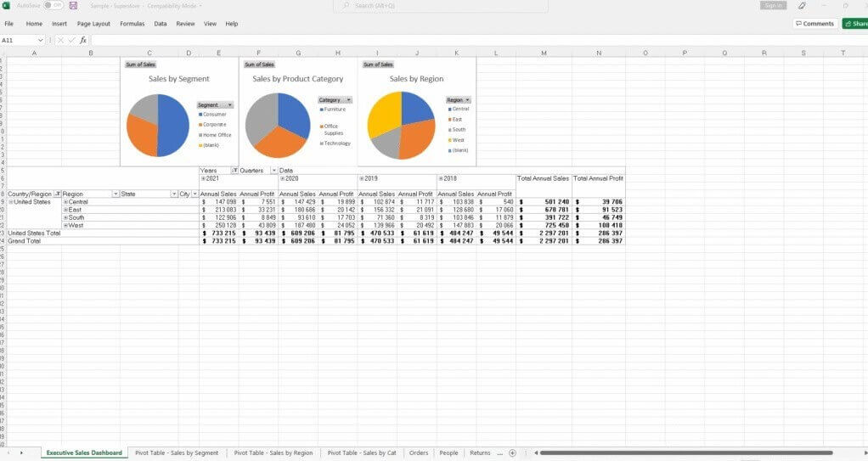Screen dimensions: 868x461
Task: Open the Comments pane button
Action: pos(814,24)
